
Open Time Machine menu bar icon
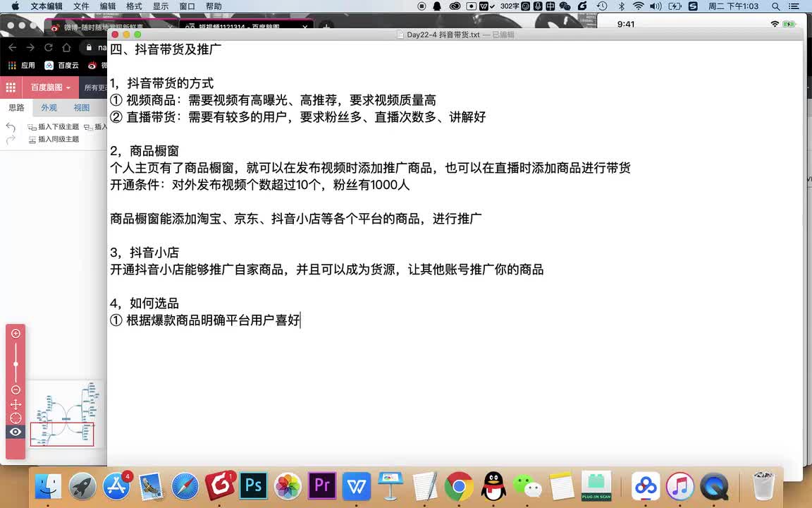(602, 6)
